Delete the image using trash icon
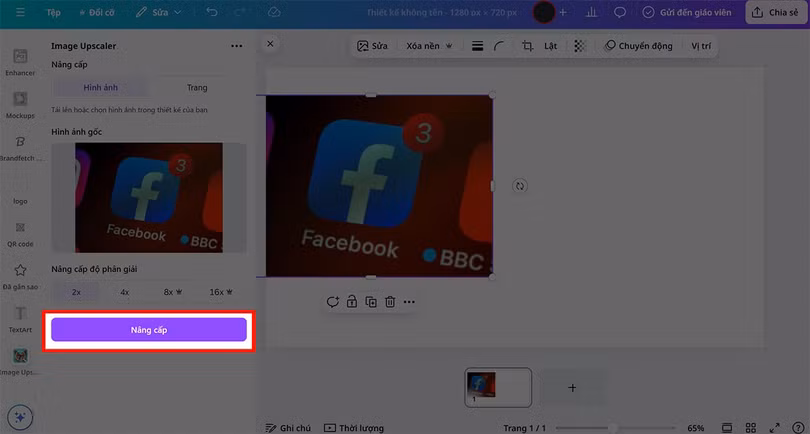Screen dimensions: 810x434 pos(390,301)
